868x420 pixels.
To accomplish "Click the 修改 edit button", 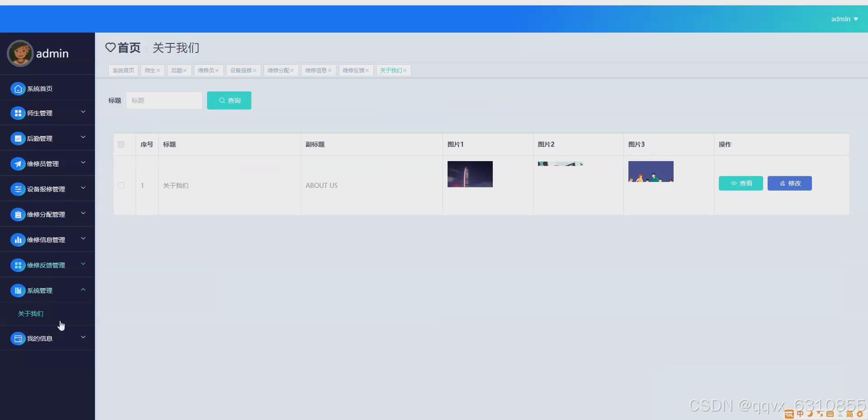I will [x=790, y=183].
